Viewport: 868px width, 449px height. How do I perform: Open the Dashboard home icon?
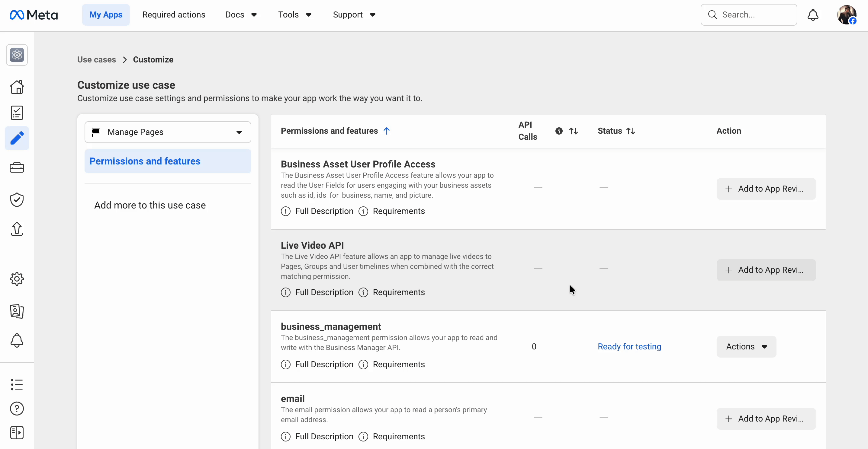(17, 87)
